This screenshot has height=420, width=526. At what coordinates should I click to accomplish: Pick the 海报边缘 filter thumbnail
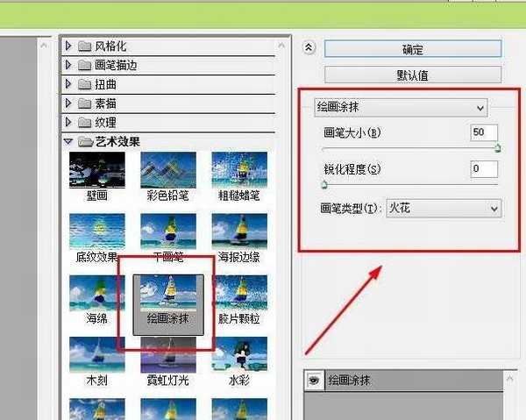238,232
